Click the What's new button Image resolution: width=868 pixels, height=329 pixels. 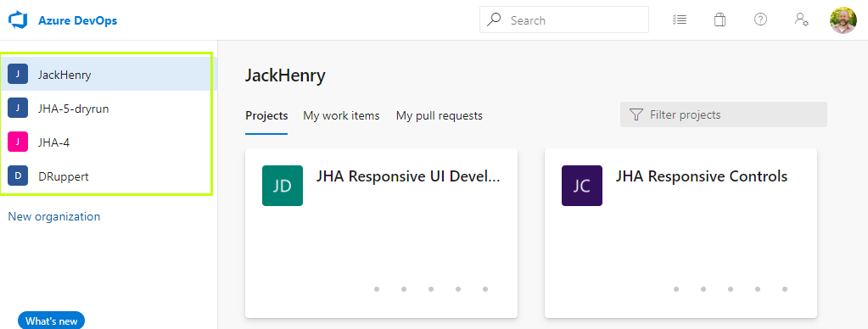52,321
